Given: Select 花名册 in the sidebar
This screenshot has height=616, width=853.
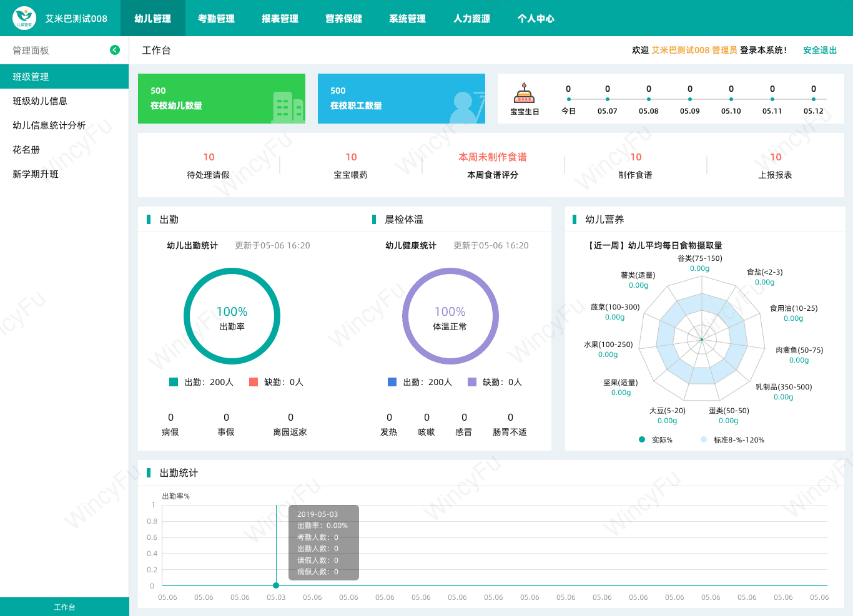Looking at the screenshot, I should click(x=64, y=150).
